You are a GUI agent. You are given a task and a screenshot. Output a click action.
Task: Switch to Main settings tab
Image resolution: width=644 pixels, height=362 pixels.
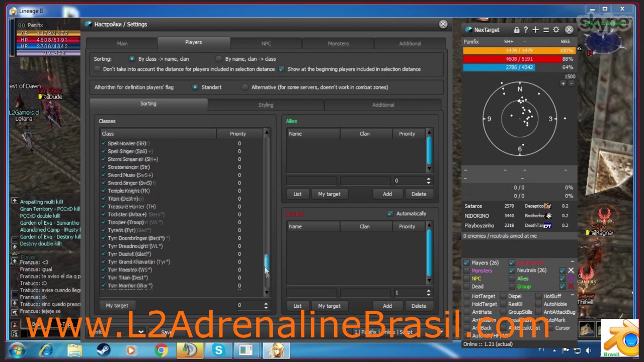122,44
